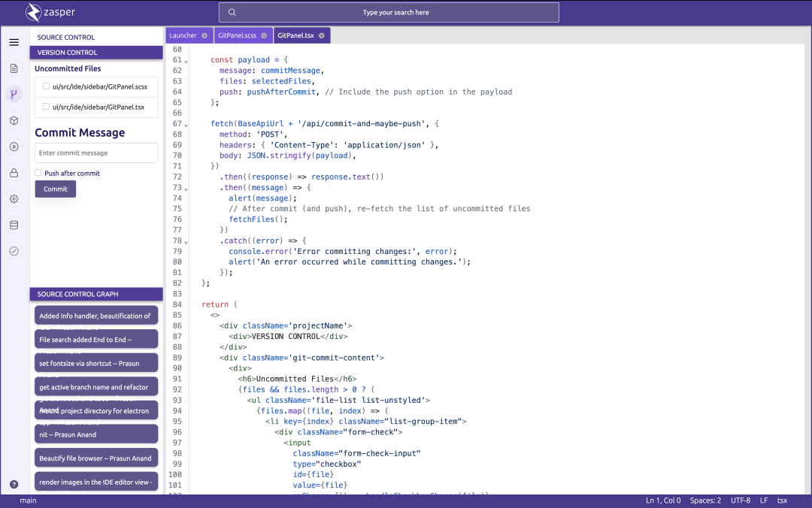Open settings via the gear icon
The width and height of the screenshot is (812, 508).
[14, 199]
